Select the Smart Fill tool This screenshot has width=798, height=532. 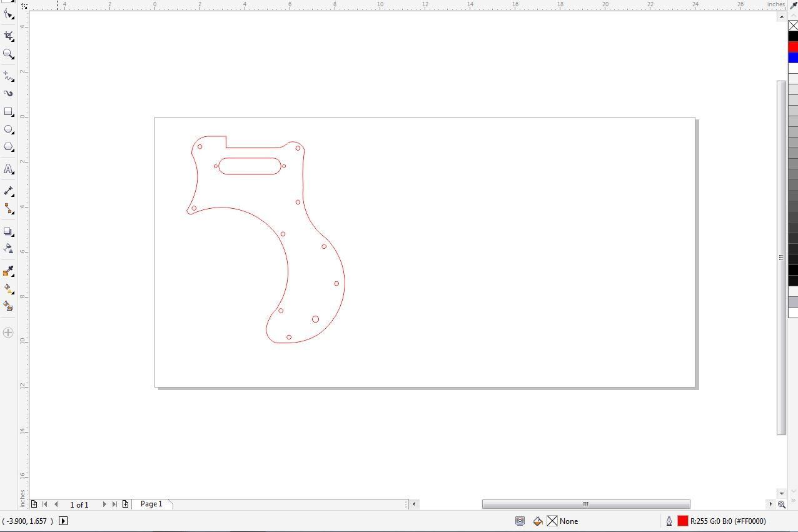pos(8,306)
